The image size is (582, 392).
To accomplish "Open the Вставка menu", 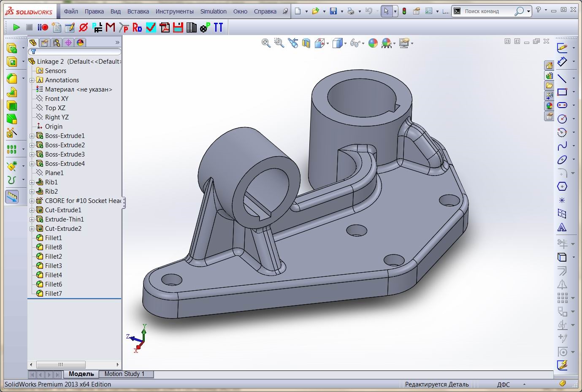I will click(138, 11).
